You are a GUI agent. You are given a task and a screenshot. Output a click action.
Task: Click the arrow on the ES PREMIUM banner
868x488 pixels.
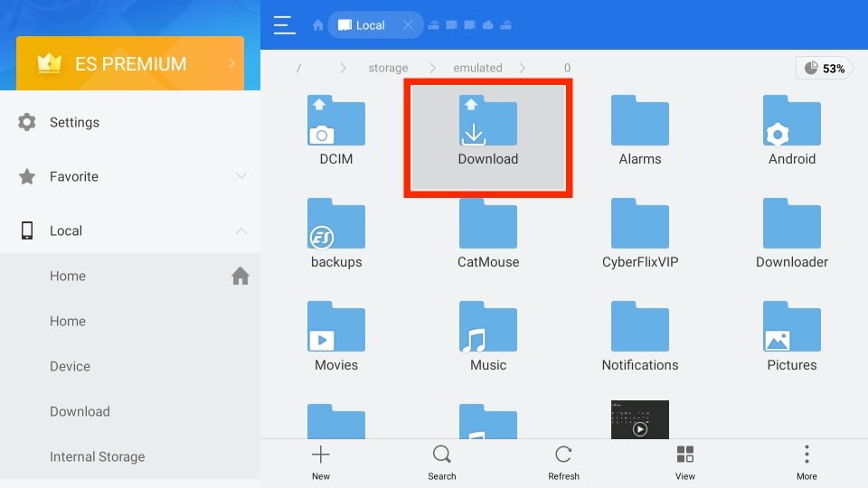231,63
